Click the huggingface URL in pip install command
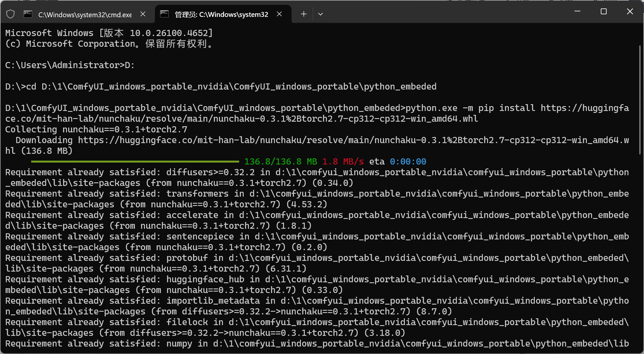Screen dimensions: 644x354 point(585,108)
